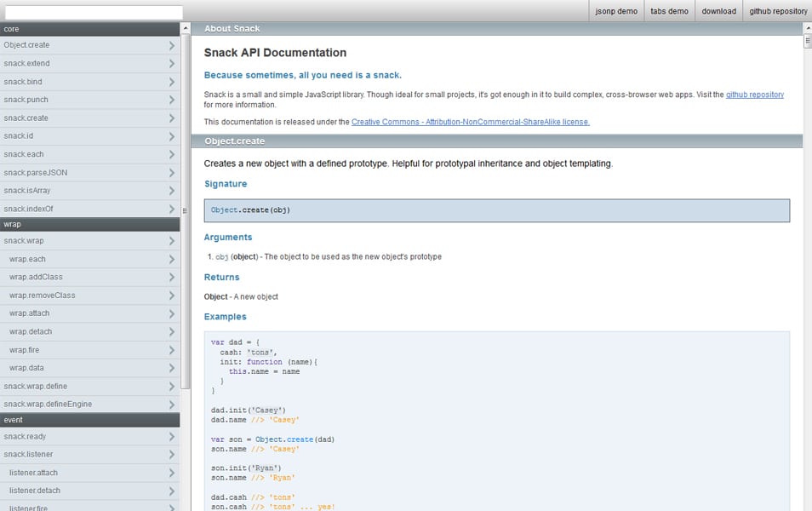
Task: Click the About Snack section header
Action: click(496, 28)
